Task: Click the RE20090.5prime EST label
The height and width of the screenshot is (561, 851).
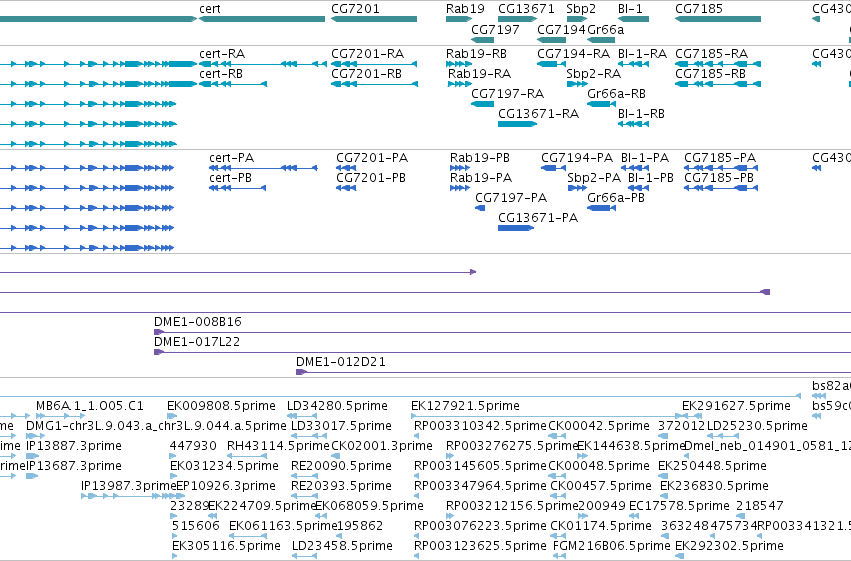Action: [x=341, y=466]
